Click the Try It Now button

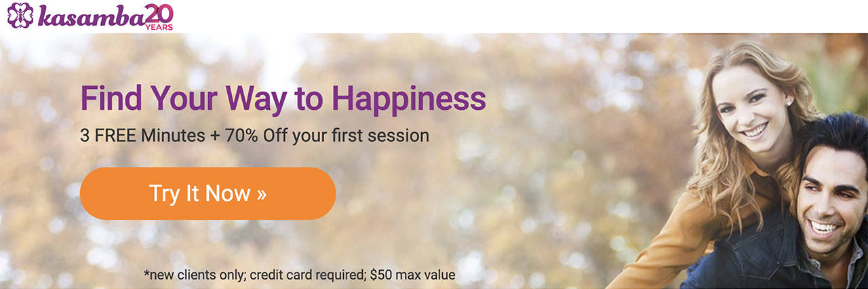pyautogui.click(x=208, y=193)
